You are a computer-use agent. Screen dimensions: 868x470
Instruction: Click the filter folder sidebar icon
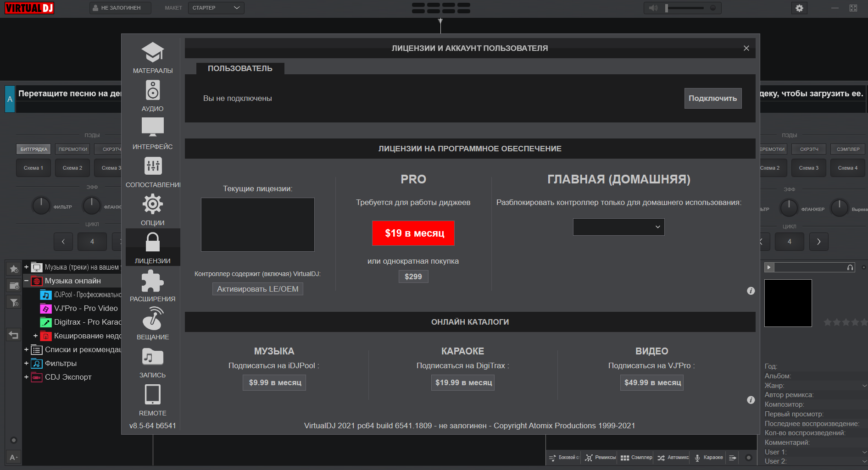pos(14,302)
